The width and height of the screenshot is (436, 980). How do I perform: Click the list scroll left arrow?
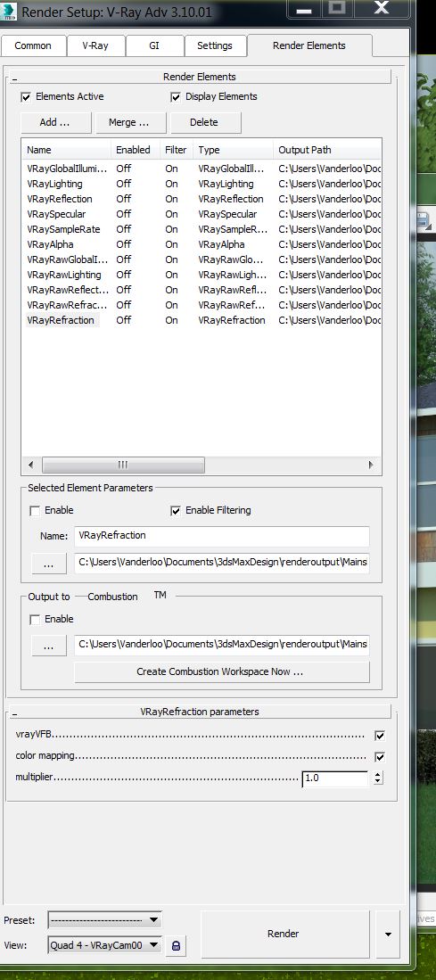pos(31,465)
